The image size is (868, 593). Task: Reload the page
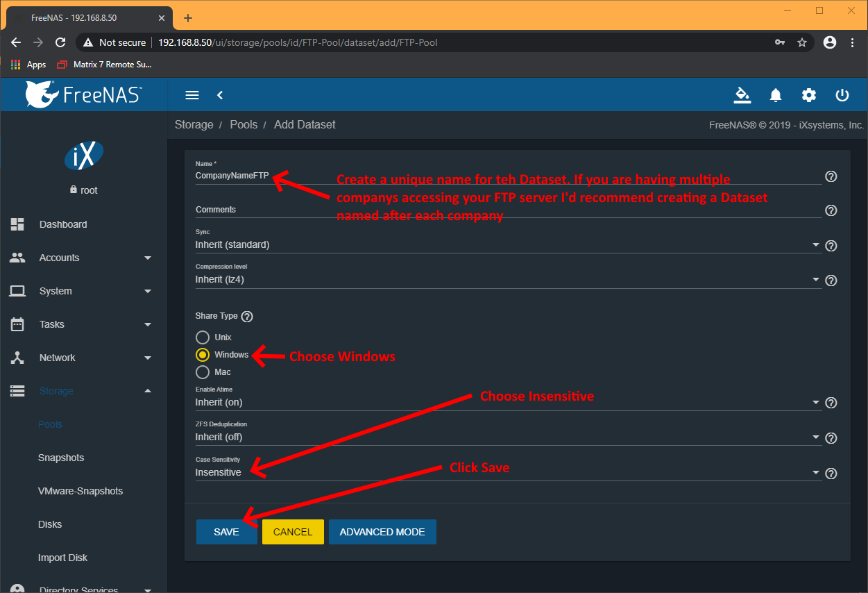[60, 42]
